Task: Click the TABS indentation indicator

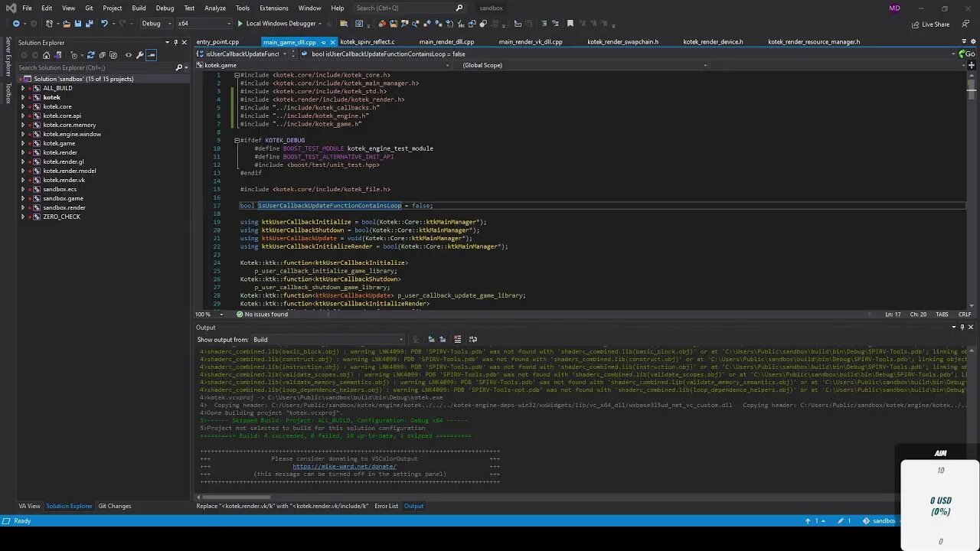Action: tap(942, 315)
